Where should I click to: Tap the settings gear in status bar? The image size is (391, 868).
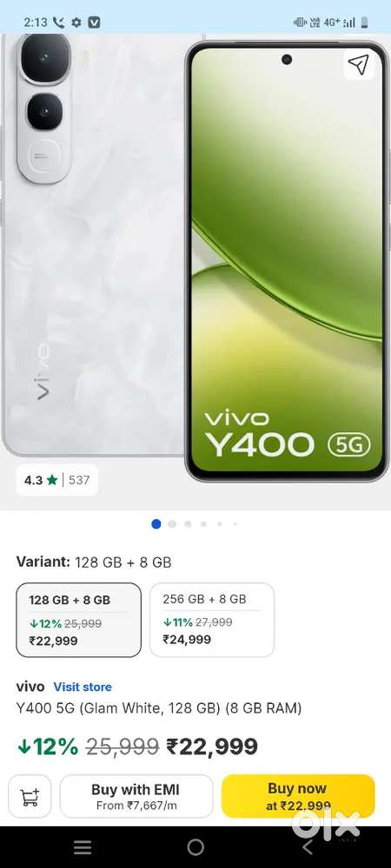pyautogui.click(x=76, y=23)
